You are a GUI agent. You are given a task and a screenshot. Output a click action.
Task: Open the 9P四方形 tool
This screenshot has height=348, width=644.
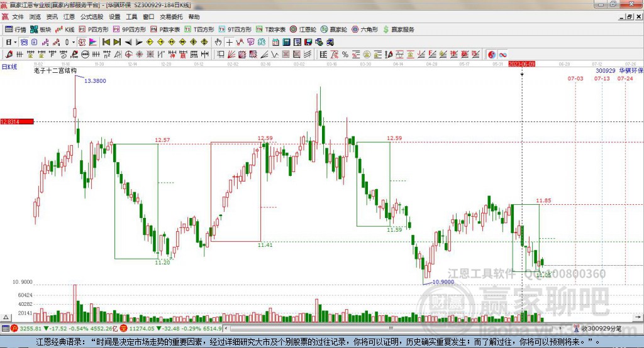(130, 30)
